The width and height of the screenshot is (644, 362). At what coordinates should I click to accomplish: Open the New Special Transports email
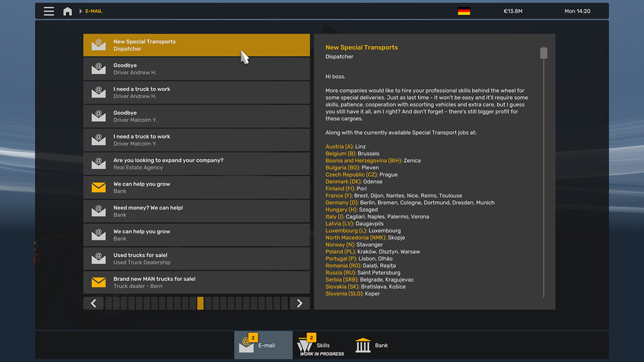tap(197, 45)
